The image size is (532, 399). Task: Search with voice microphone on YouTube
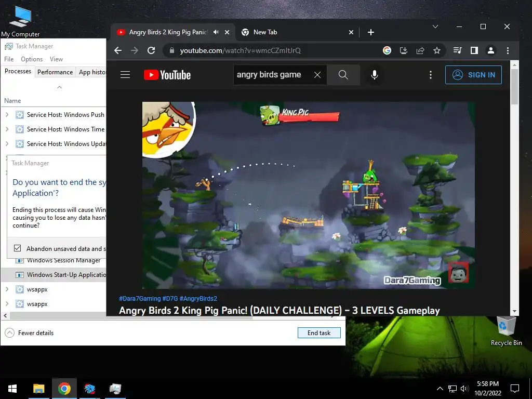click(375, 75)
